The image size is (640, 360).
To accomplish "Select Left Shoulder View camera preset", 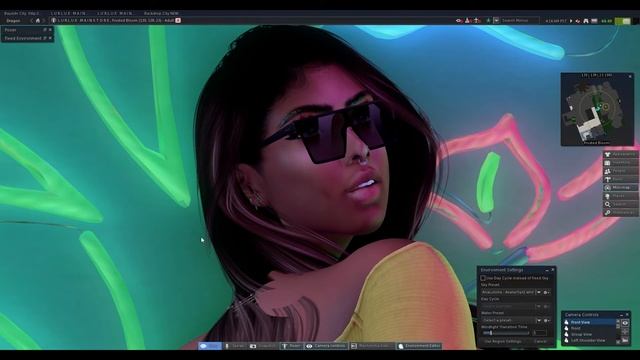I will (591, 340).
